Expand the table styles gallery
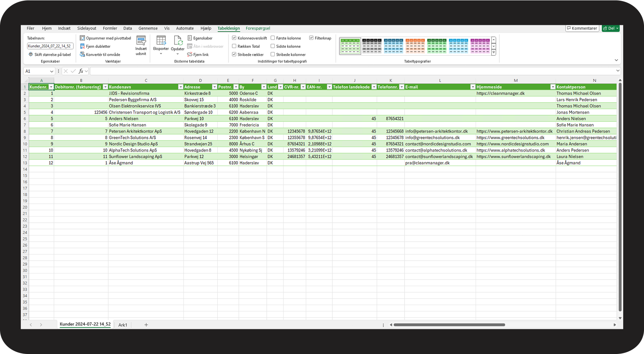The image size is (644, 354). pos(493,52)
